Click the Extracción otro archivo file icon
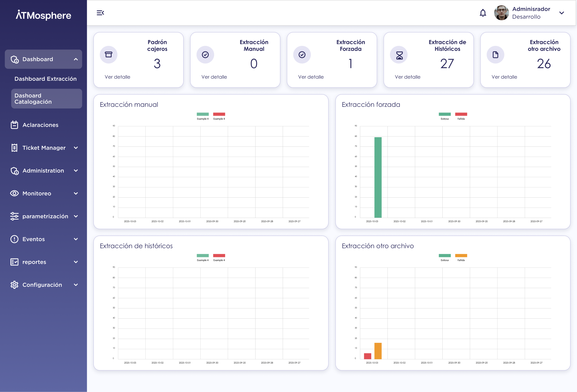577x392 pixels. [x=495, y=55]
